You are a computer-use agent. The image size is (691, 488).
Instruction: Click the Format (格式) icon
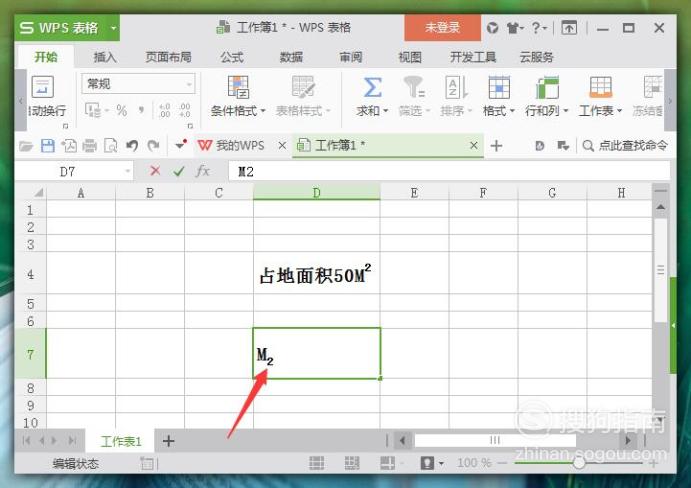499,87
